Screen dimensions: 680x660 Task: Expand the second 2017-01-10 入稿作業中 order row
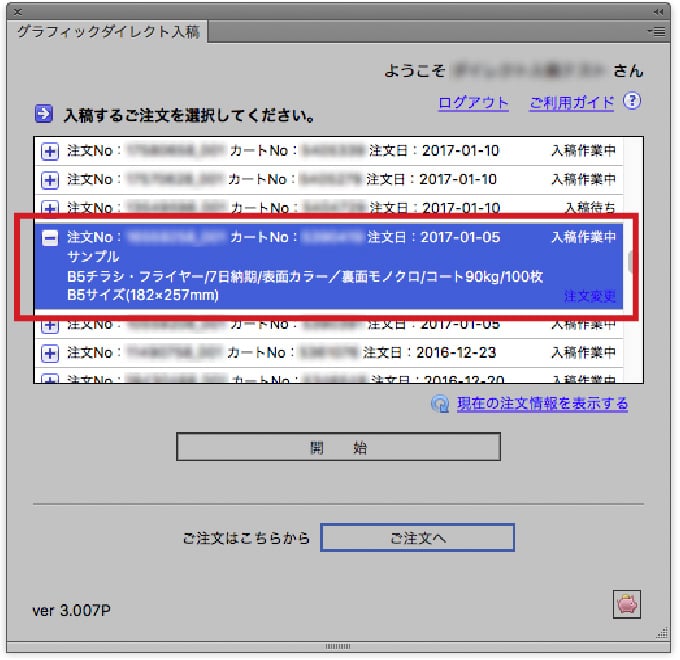click(x=50, y=180)
